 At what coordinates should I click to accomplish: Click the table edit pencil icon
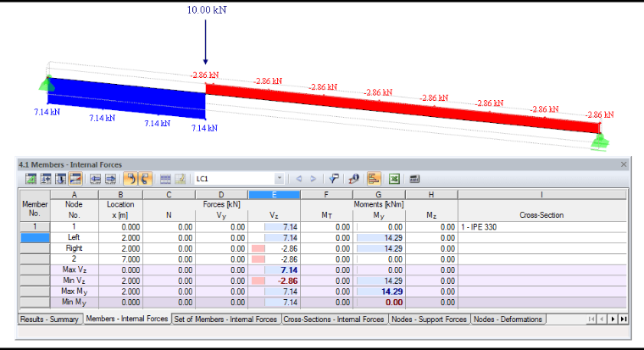[180, 179]
